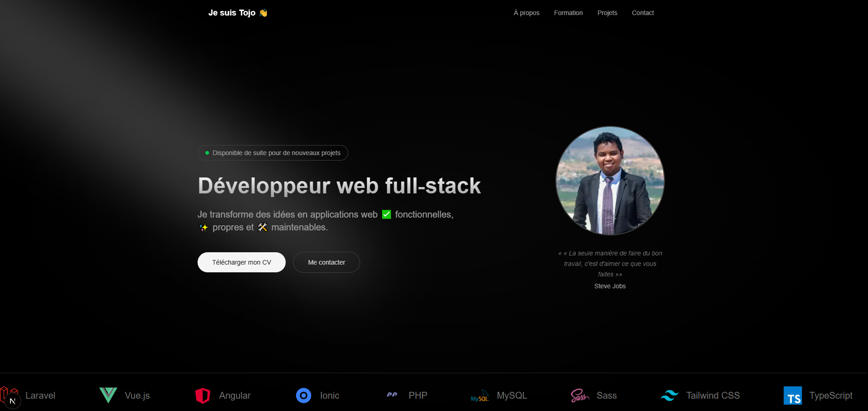Image resolution: width=868 pixels, height=411 pixels.
Task: Open the Contact nav link
Action: pos(643,13)
